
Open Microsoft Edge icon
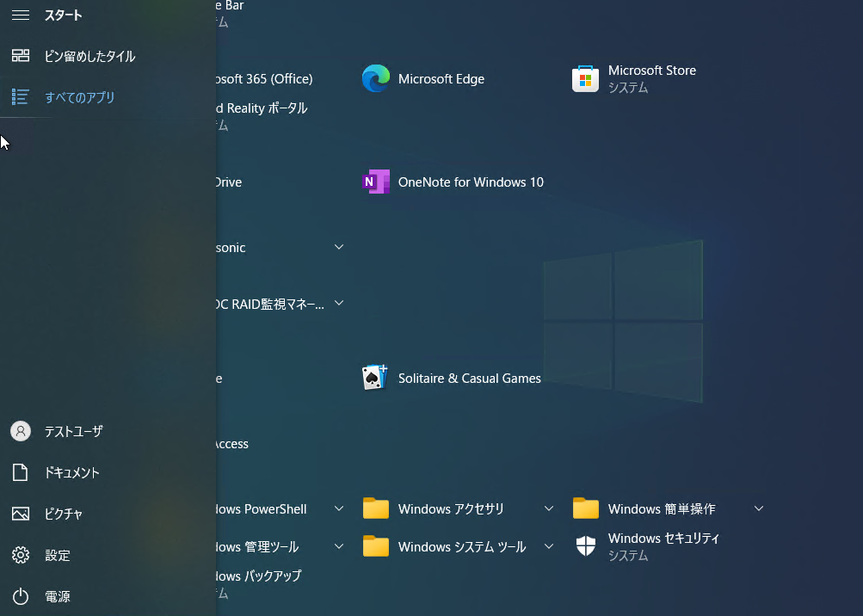tap(376, 78)
